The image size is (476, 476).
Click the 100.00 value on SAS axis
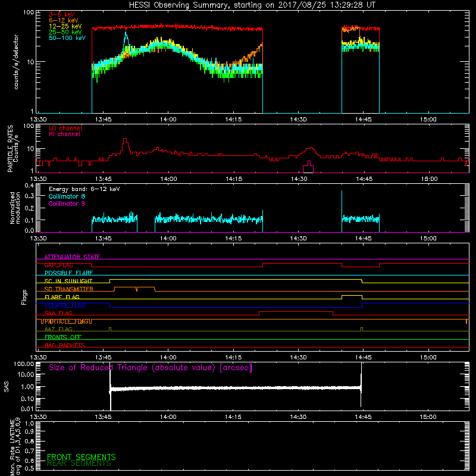pyautogui.click(x=24, y=364)
